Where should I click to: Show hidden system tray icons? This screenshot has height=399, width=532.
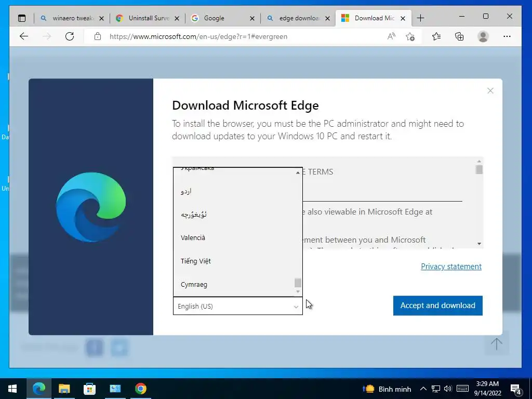click(423, 389)
